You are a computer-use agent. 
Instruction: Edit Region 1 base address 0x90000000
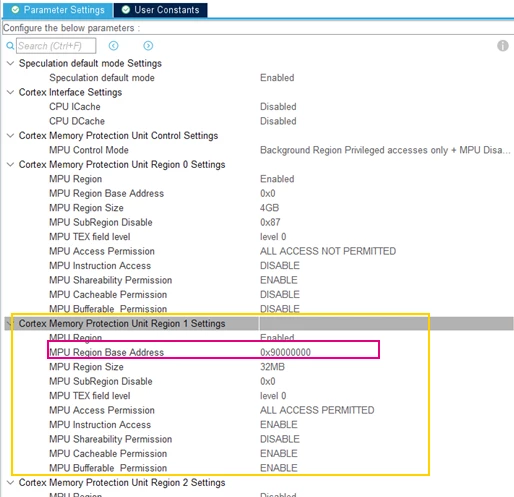(285, 352)
